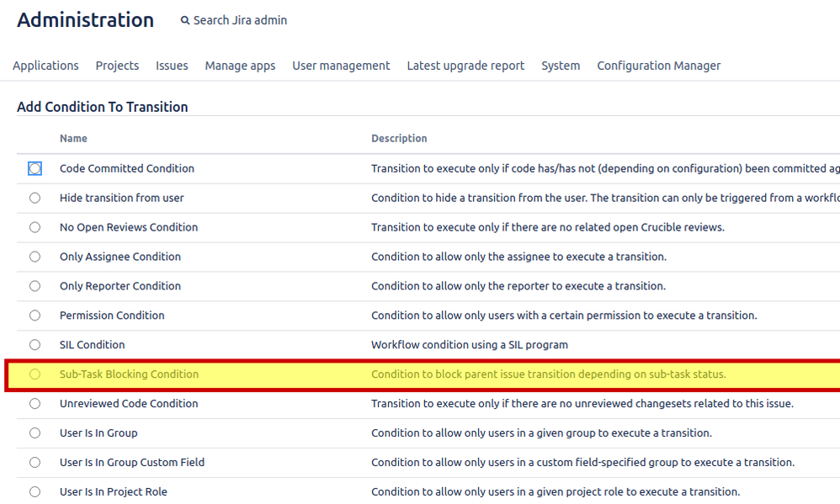
Task: Open the Issues admin tab
Action: tap(172, 66)
